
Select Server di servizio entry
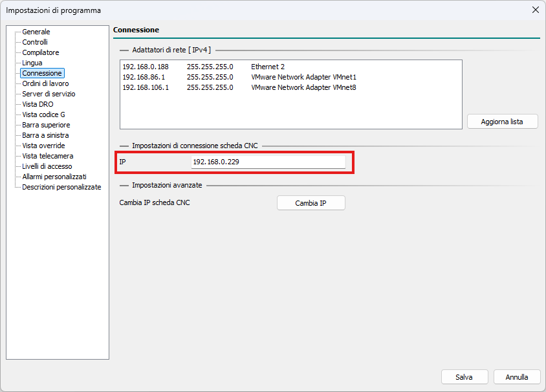49,94
